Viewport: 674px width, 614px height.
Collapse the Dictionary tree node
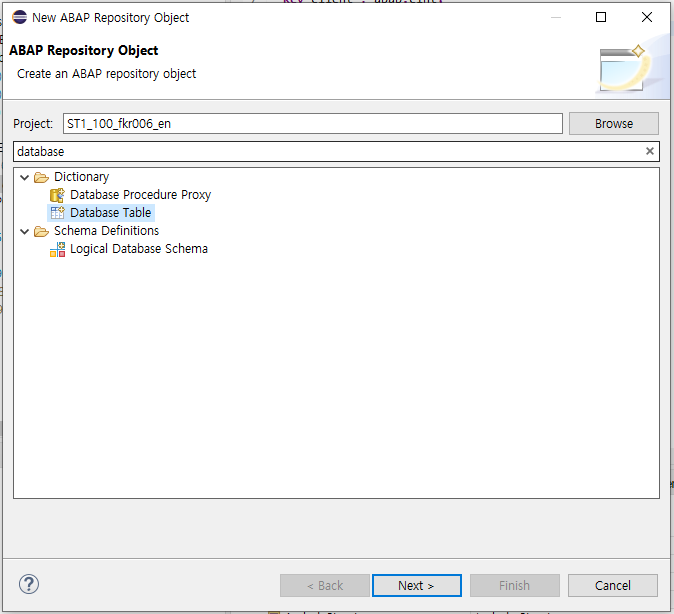(x=25, y=177)
